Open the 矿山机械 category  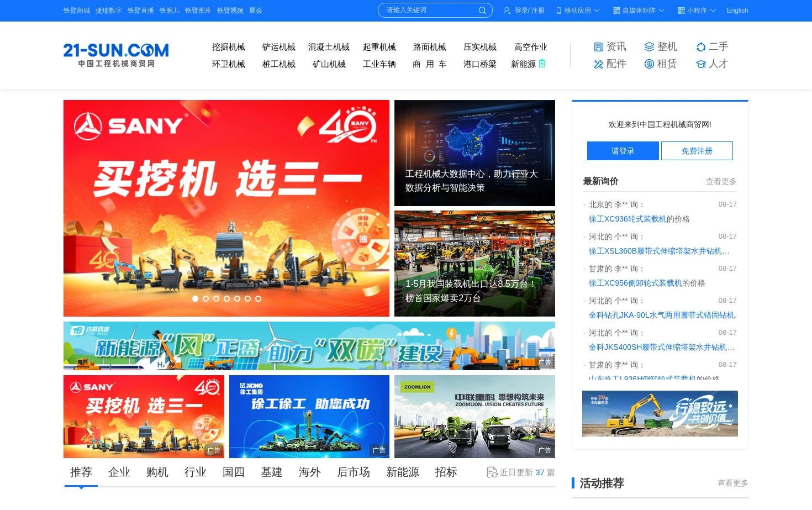click(329, 64)
